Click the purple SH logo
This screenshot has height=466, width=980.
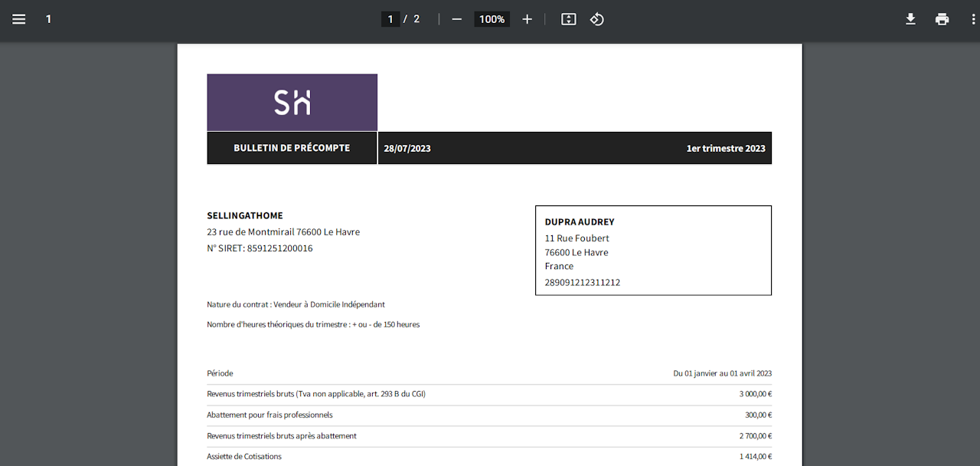point(292,102)
